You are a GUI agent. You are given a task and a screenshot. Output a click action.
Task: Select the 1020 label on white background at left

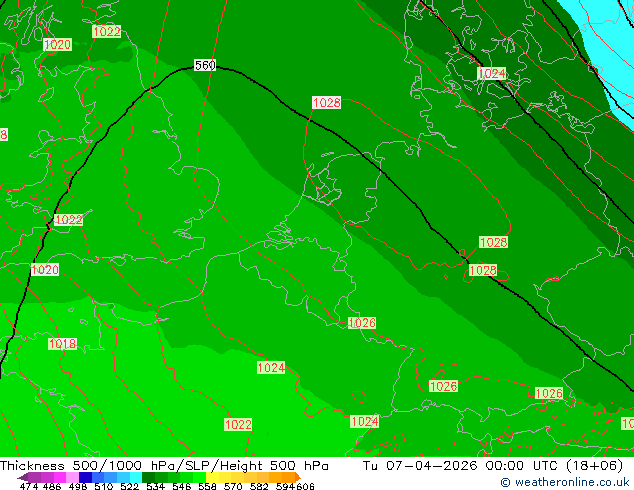(x=45, y=270)
